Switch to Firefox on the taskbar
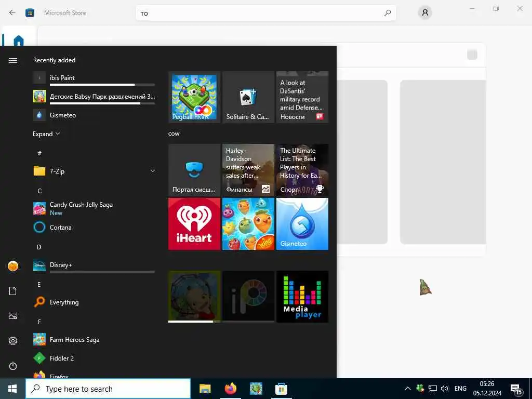 (231, 389)
